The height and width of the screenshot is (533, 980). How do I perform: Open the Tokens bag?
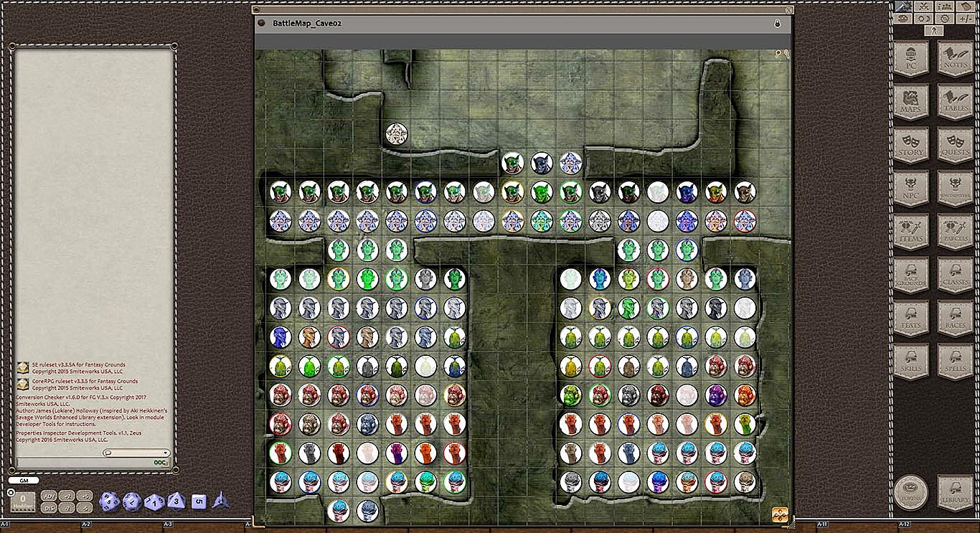[911, 493]
